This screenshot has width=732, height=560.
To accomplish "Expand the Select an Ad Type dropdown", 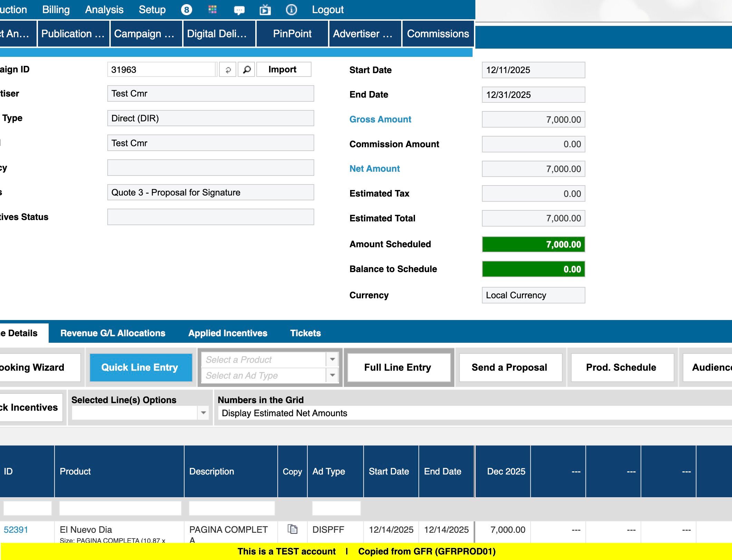I will pos(332,375).
